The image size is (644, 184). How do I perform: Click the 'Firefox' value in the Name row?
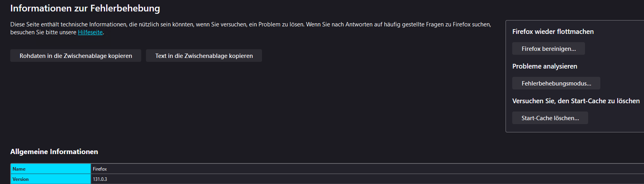click(x=100, y=169)
